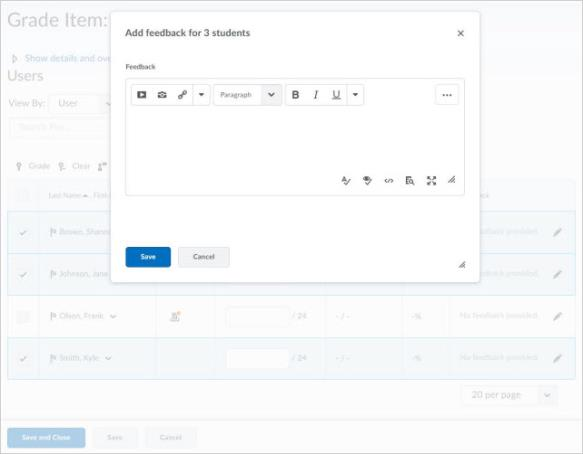This screenshot has height=454, width=583.
Task: Show more editor actions ellipsis
Action: tap(447, 95)
